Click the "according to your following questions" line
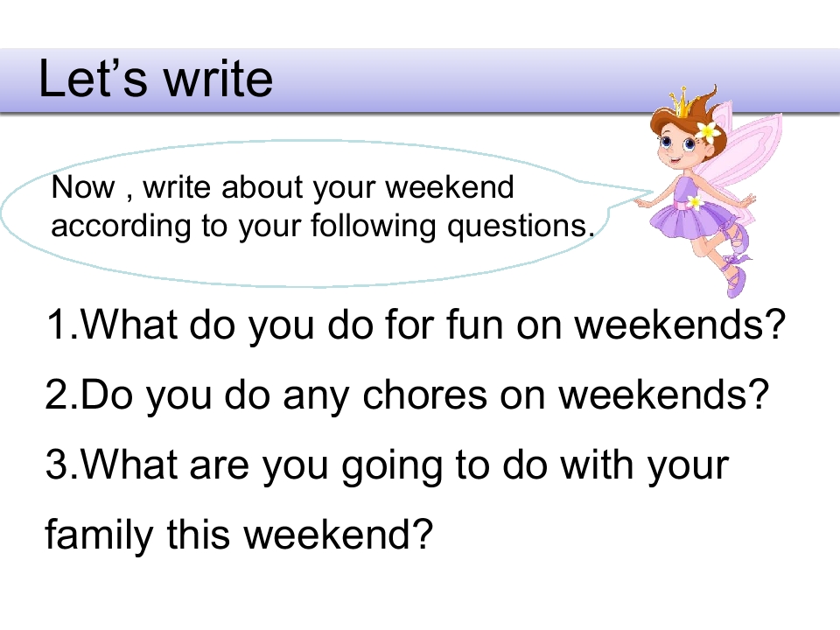This screenshot has height=630, width=840. pos(323,226)
